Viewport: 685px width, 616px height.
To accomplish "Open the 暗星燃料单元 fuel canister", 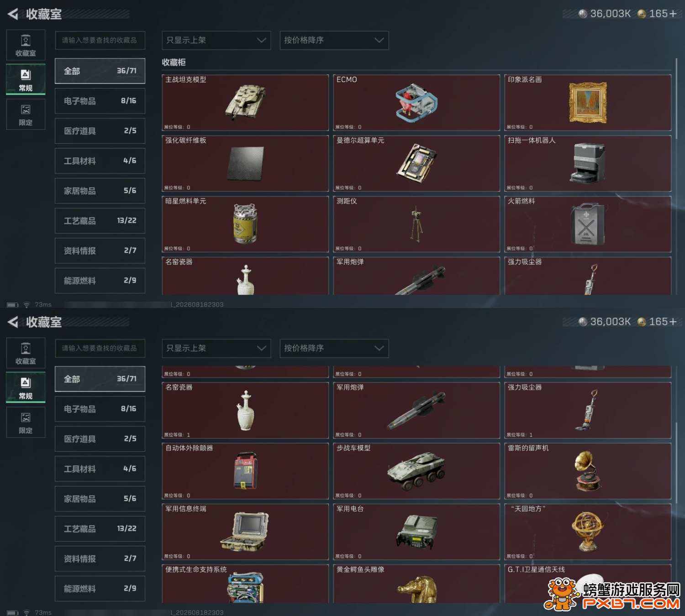I will (245, 224).
